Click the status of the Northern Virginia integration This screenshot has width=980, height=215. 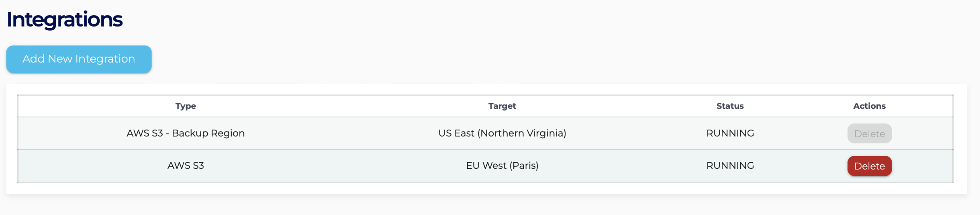730,133
